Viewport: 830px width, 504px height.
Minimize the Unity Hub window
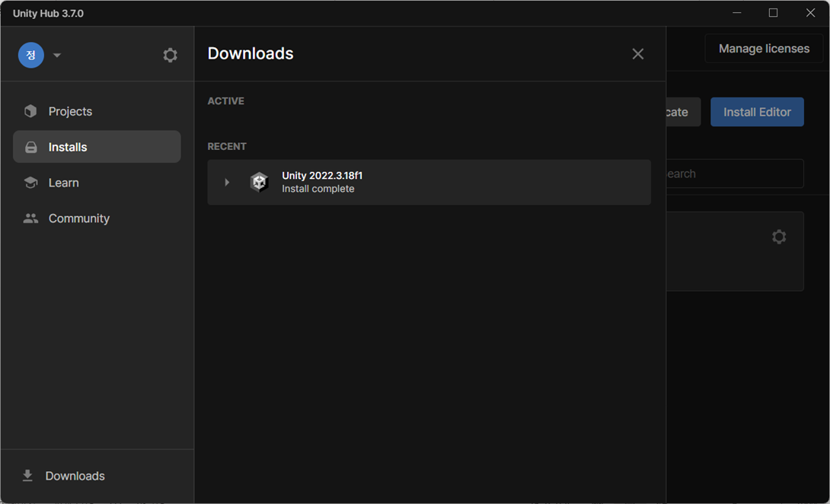pyautogui.click(x=737, y=13)
